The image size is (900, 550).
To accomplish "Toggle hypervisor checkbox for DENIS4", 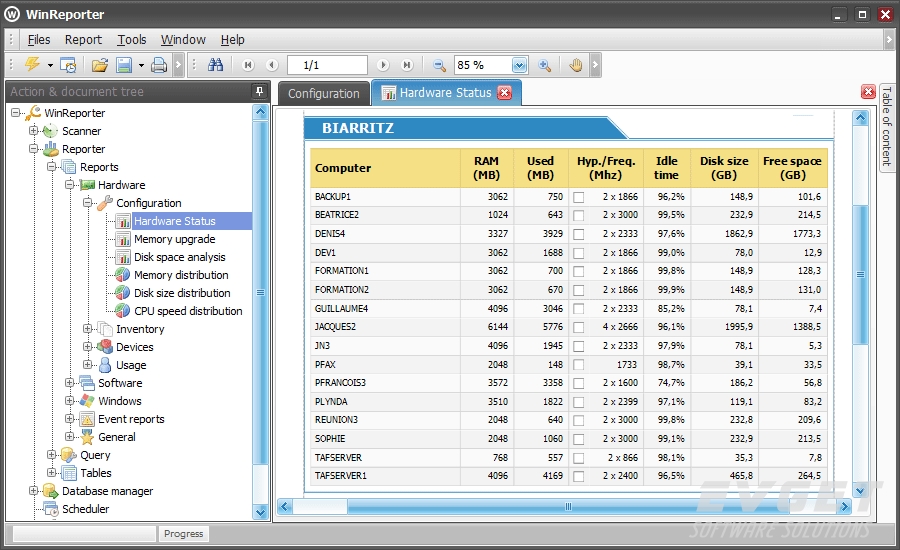I will [579, 234].
